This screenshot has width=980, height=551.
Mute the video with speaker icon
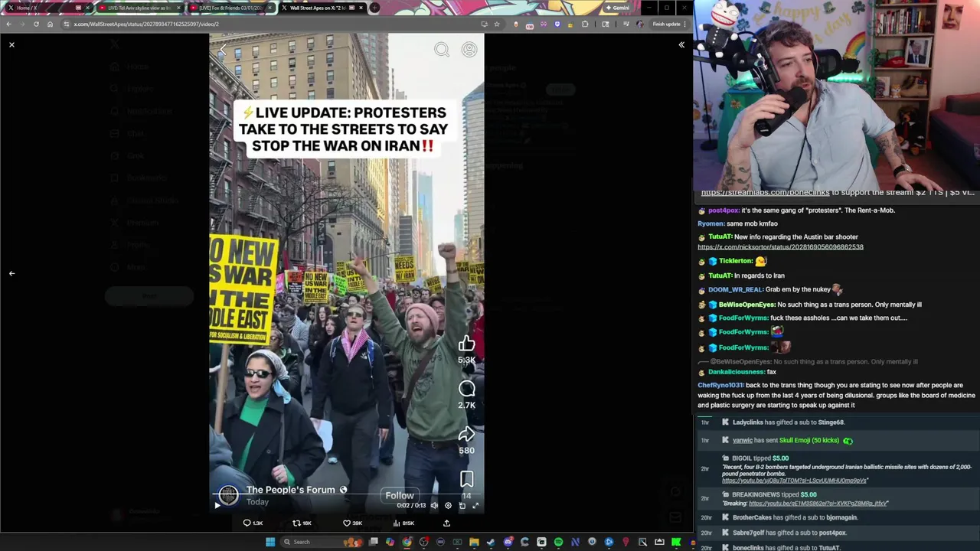pyautogui.click(x=434, y=505)
